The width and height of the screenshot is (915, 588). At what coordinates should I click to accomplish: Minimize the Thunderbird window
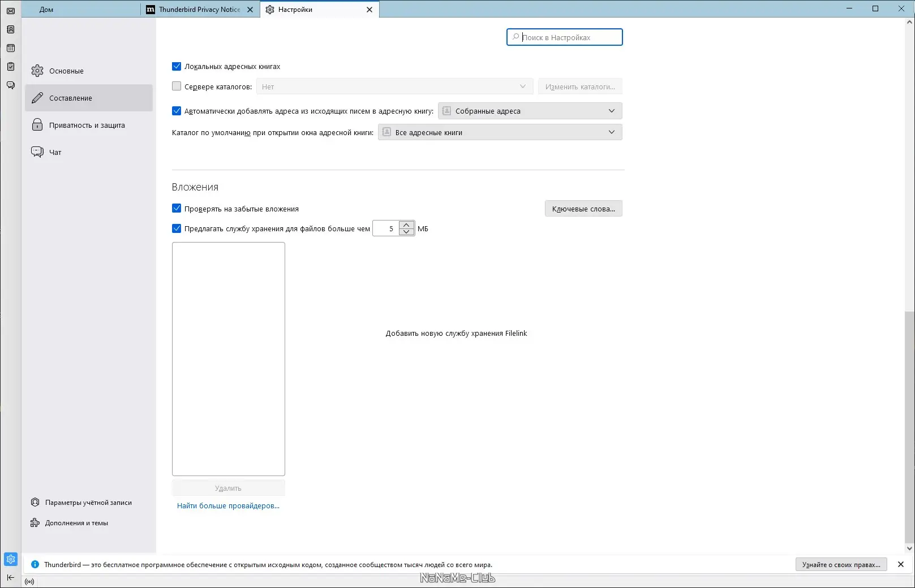click(x=849, y=8)
